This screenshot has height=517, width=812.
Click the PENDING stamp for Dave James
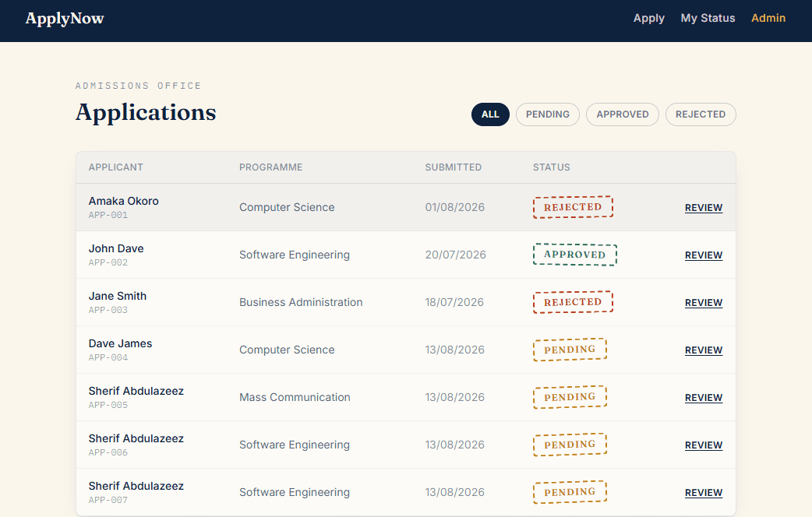(570, 350)
